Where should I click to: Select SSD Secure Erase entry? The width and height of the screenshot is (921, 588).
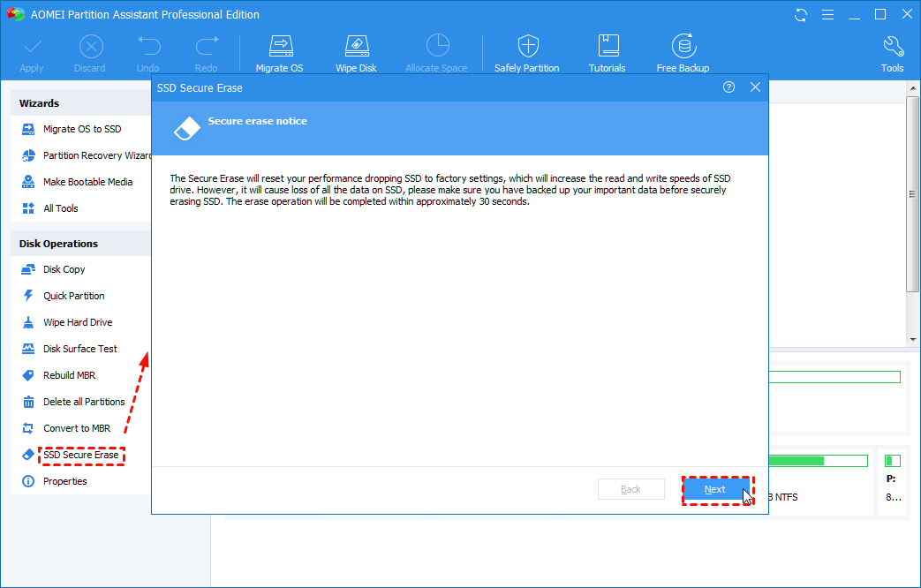click(x=81, y=455)
